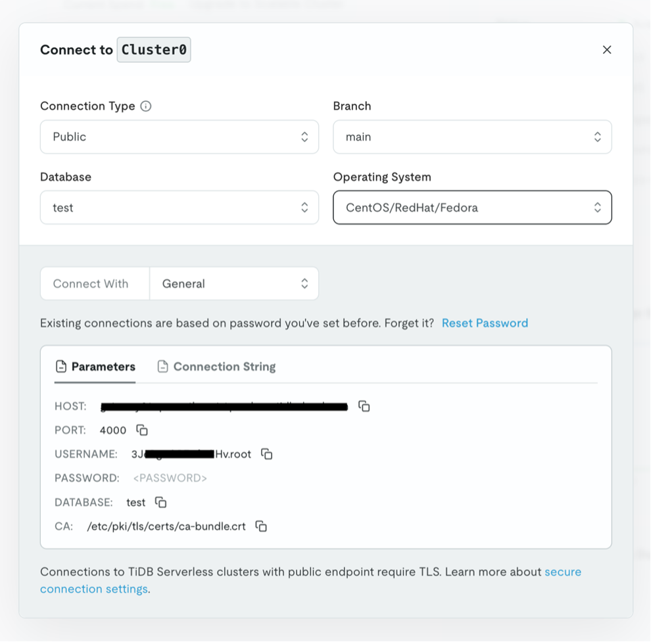Screen dimensions: 651x644
Task: Copy the HOST value
Action: (x=364, y=406)
